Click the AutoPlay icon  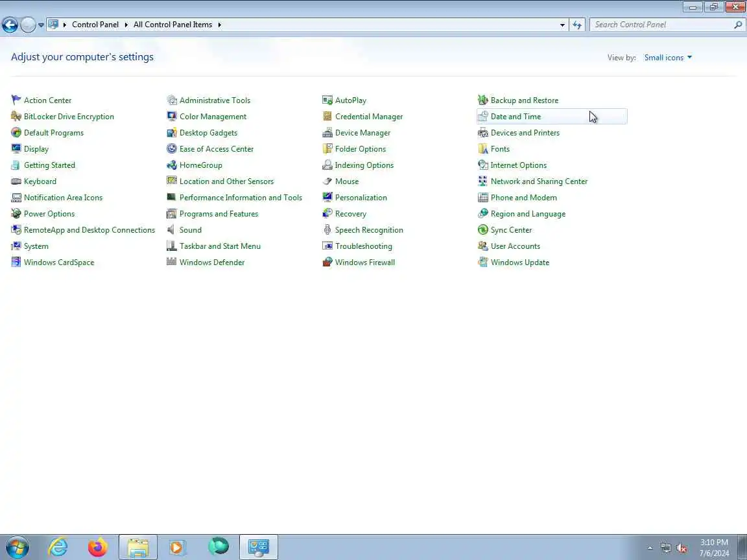pyautogui.click(x=327, y=100)
